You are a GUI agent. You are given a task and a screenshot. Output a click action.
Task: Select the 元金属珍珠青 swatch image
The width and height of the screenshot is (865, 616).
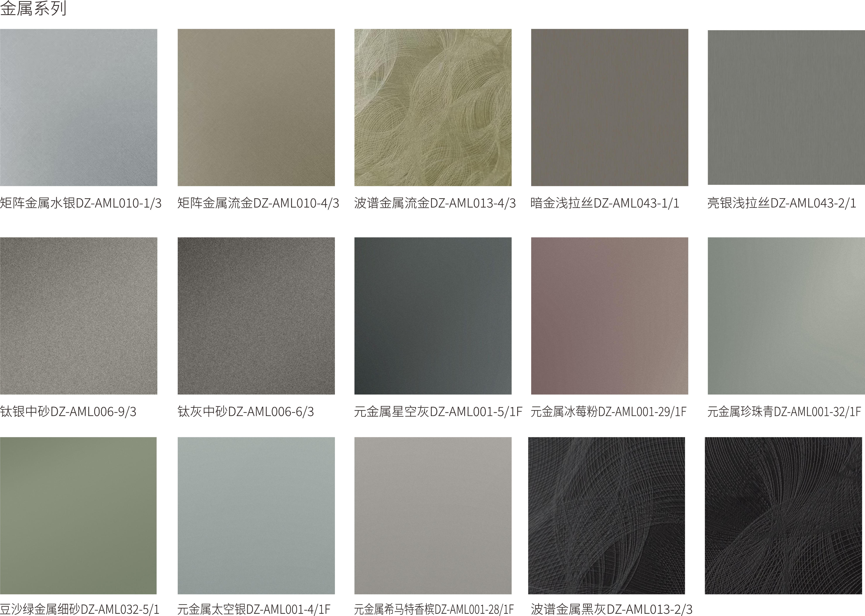pyautogui.click(x=786, y=316)
